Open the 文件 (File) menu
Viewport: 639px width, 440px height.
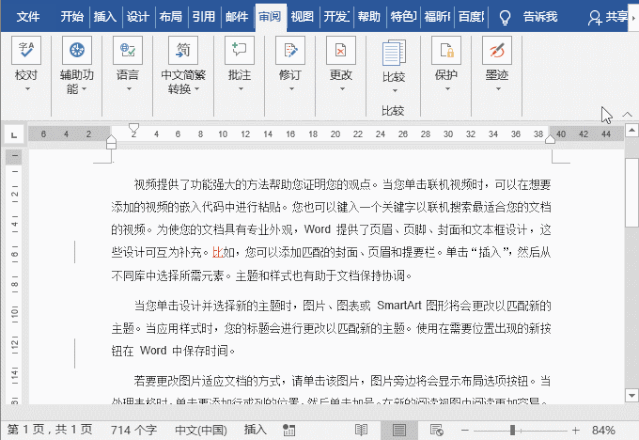[x=28, y=16]
